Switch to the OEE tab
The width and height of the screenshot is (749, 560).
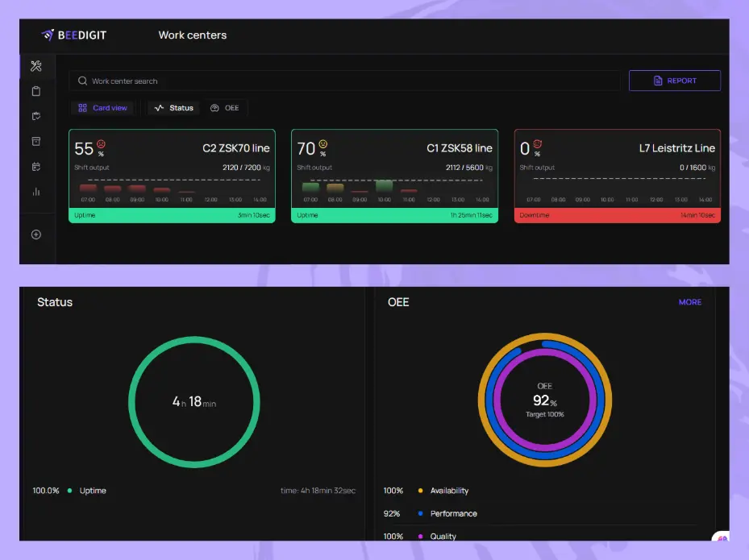[224, 108]
